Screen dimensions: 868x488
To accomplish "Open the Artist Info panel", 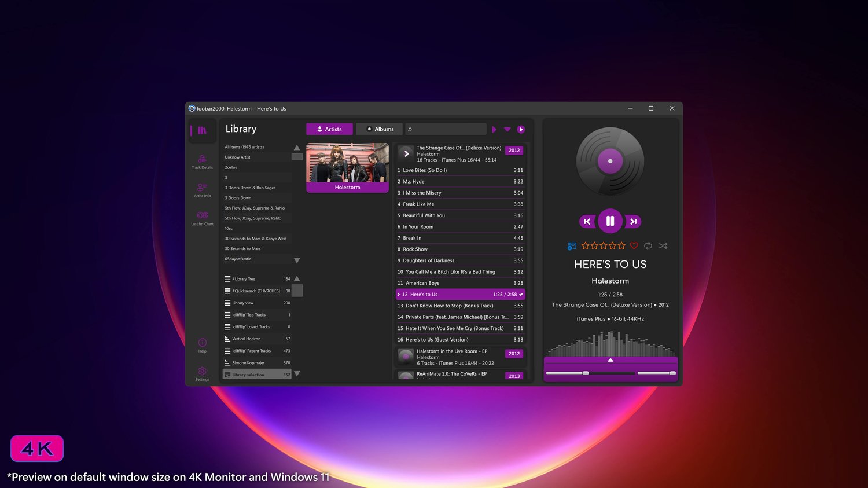I will tap(202, 190).
